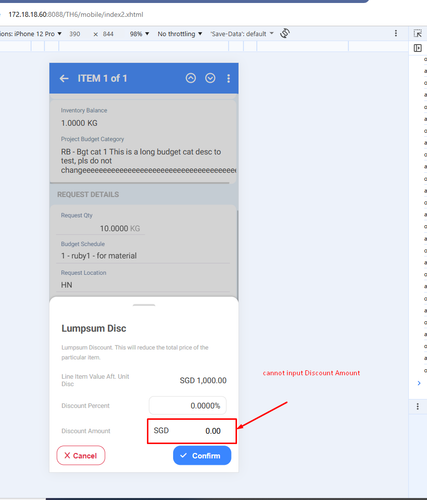Click the ITEM 1 of 1 title
The height and width of the screenshot is (500, 427).
[x=102, y=78]
